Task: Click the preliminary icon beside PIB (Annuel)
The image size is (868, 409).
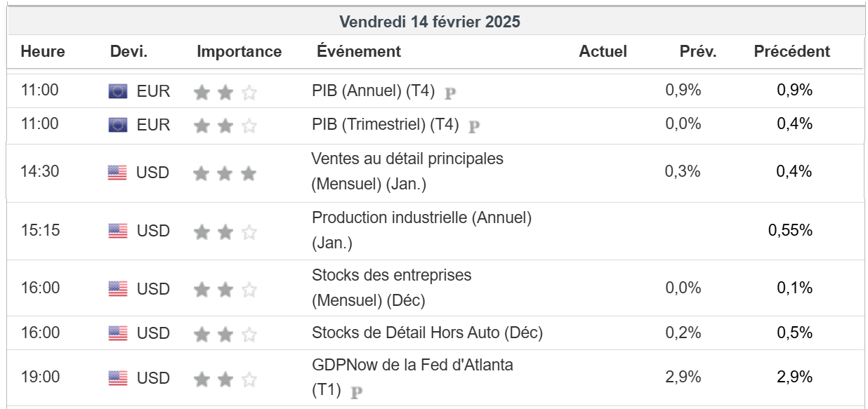Action: point(451,92)
